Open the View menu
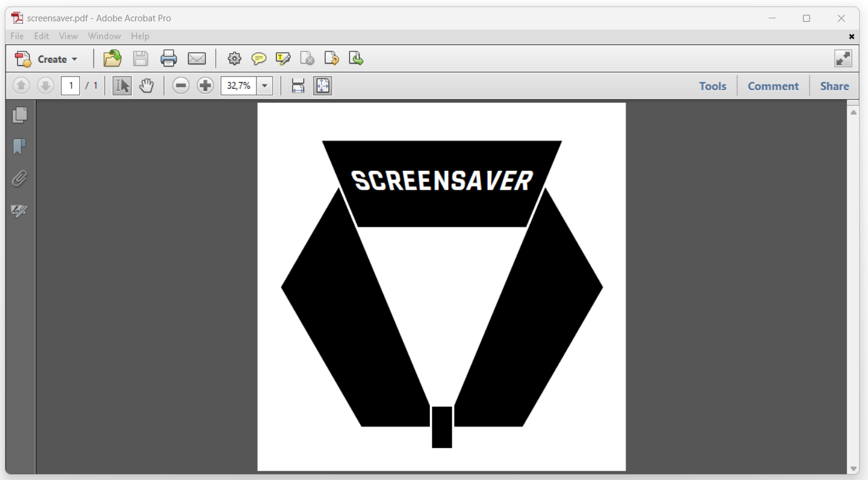Image resolution: width=868 pixels, height=480 pixels. click(68, 36)
